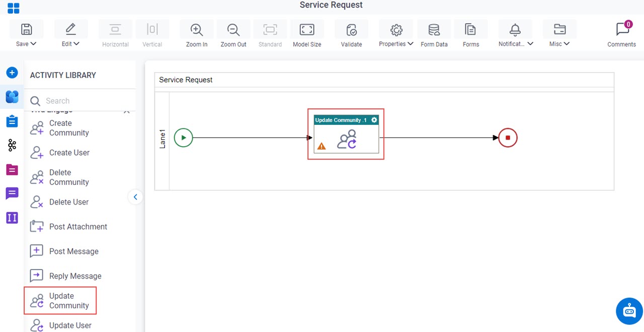The height and width of the screenshot is (332, 644).
Task: Open Form Data database icon
Action: point(434,29)
